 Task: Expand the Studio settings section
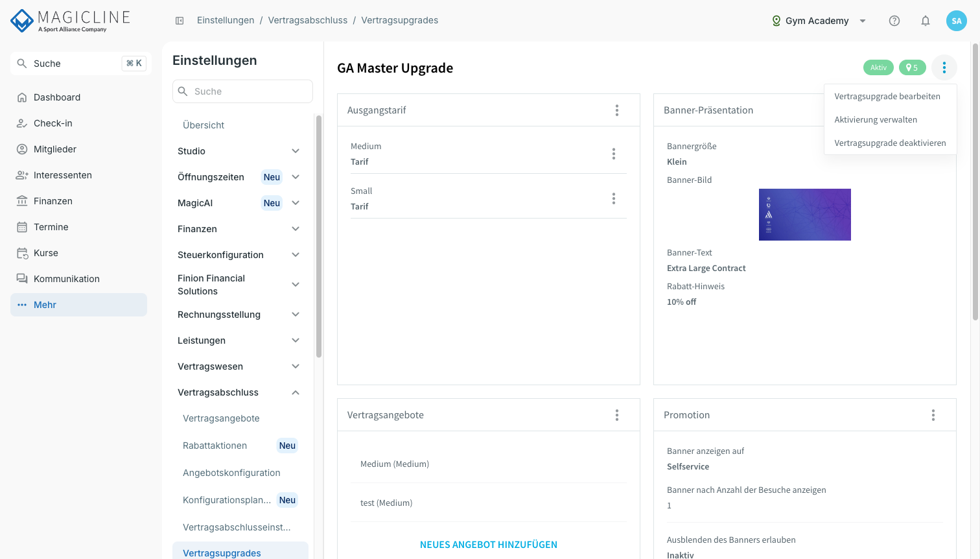240,151
